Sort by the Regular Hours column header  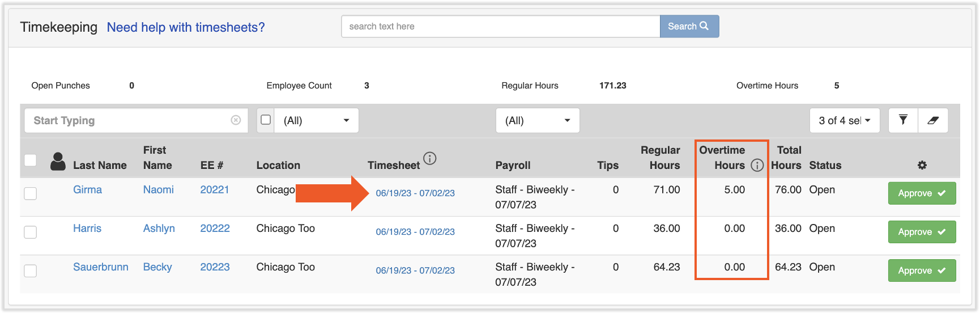pyautogui.click(x=660, y=158)
